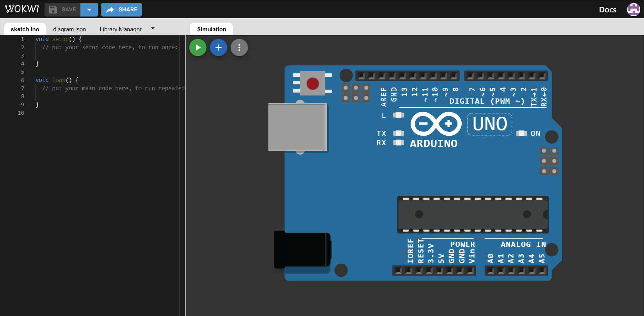Click the red reset button on the Arduino

pyautogui.click(x=313, y=83)
